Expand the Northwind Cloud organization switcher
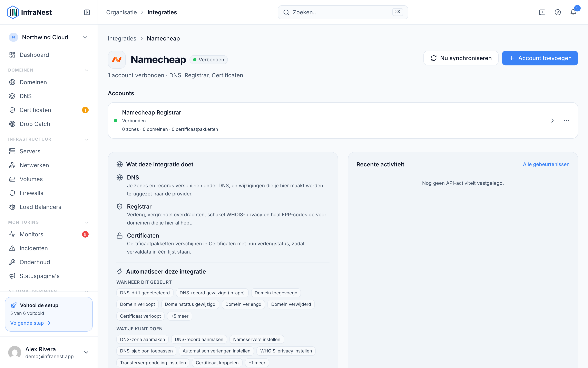Image resolution: width=588 pixels, height=368 pixels. tap(49, 37)
